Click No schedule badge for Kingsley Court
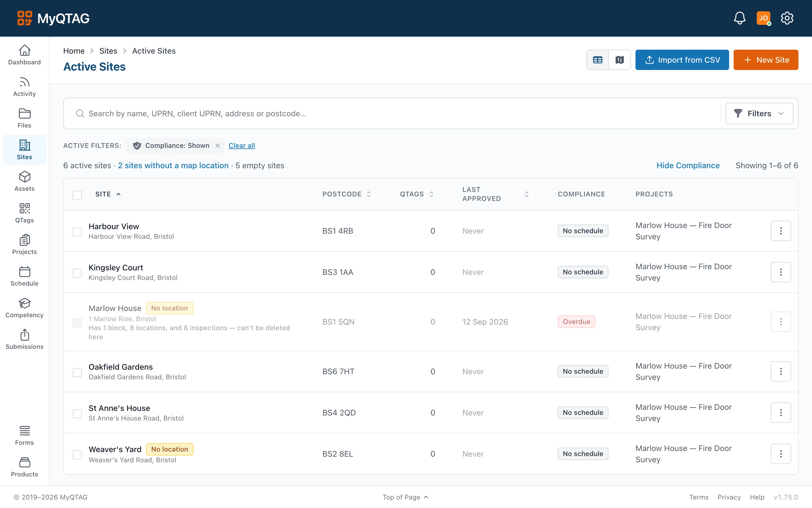The image size is (812, 508). (x=583, y=272)
